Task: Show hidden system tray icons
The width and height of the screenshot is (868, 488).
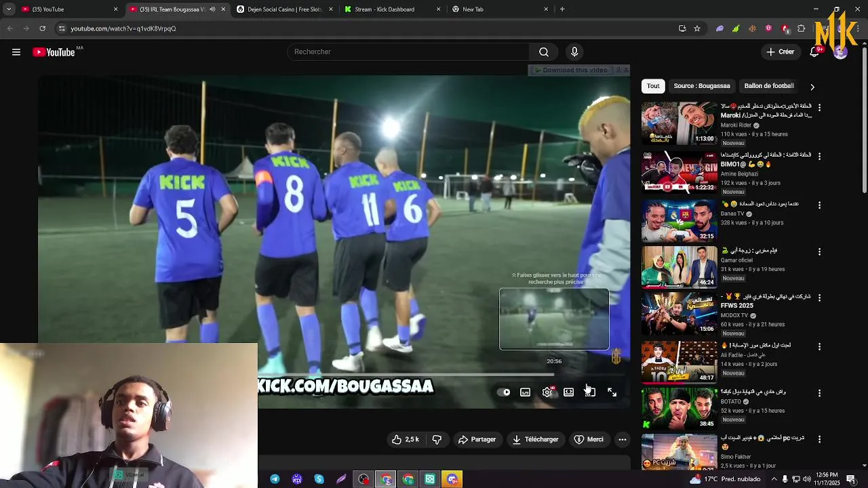Action: [774, 479]
